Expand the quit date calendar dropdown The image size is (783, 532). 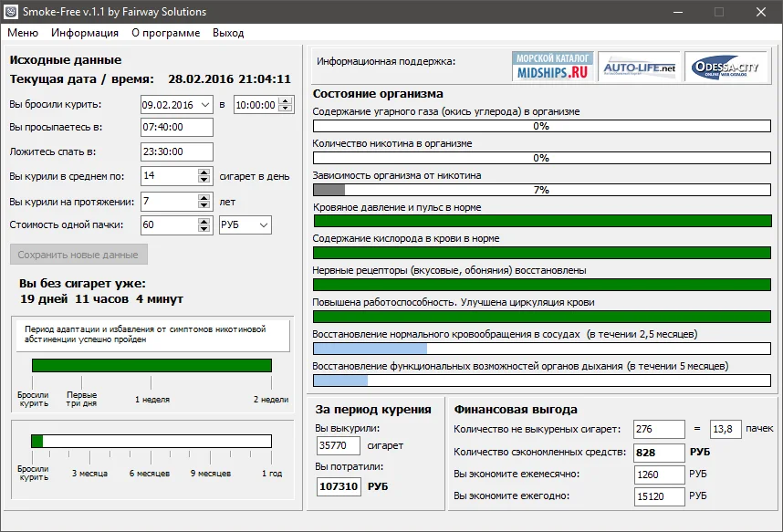pos(204,105)
